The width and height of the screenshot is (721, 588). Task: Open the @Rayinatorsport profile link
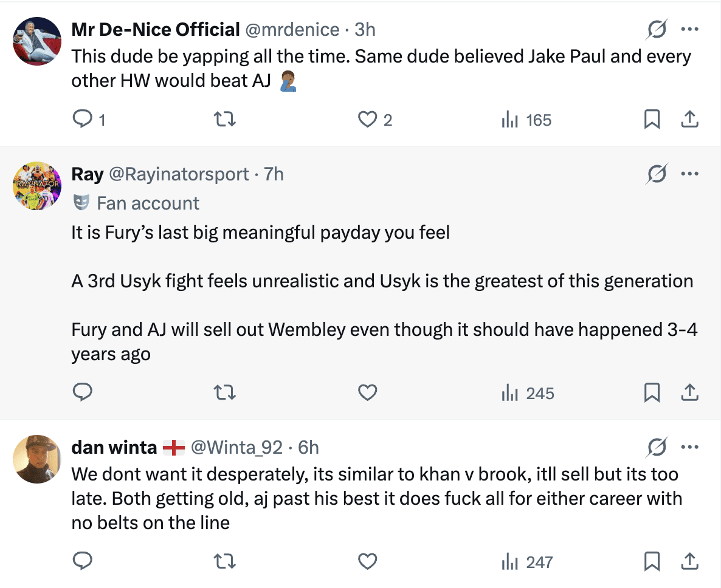click(x=179, y=174)
